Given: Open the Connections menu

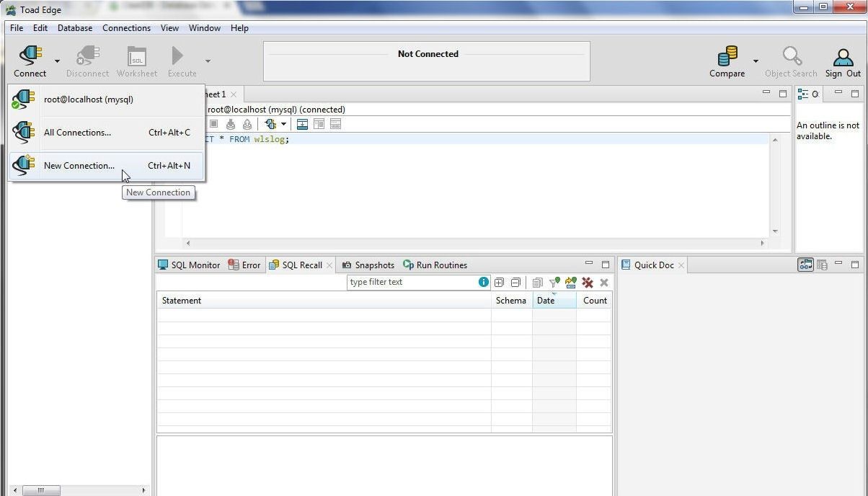Looking at the screenshot, I should [x=126, y=28].
